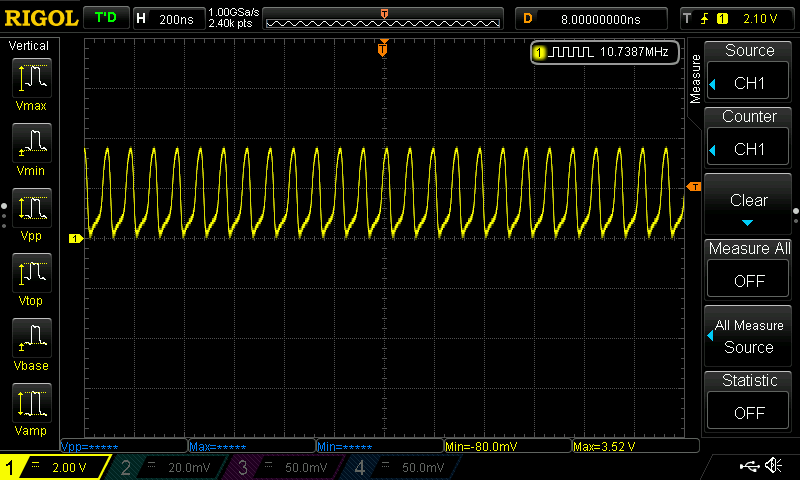Click the USB connection status icon
Image resolution: width=800 pixels, height=480 pixels.
[x=749, y=466]
